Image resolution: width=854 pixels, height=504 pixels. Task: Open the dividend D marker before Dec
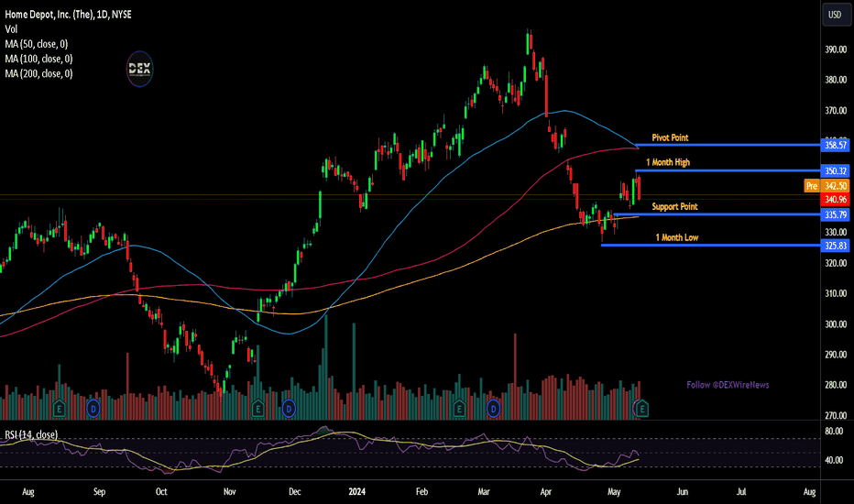click(289, 408)
